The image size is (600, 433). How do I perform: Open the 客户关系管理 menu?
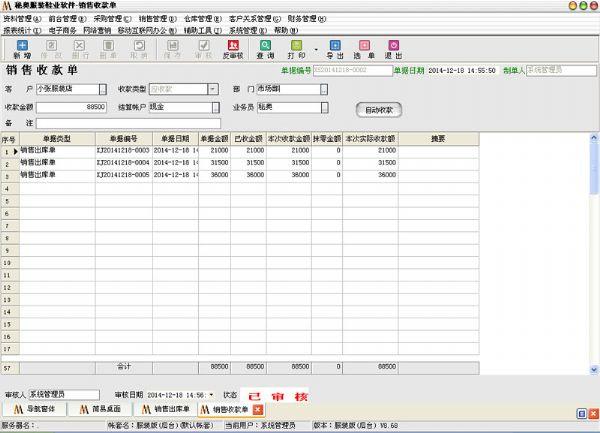(255, 19)
